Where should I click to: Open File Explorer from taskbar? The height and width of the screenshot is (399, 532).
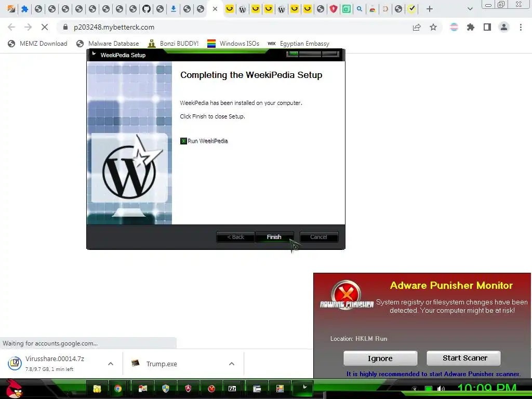pos(97,389)
